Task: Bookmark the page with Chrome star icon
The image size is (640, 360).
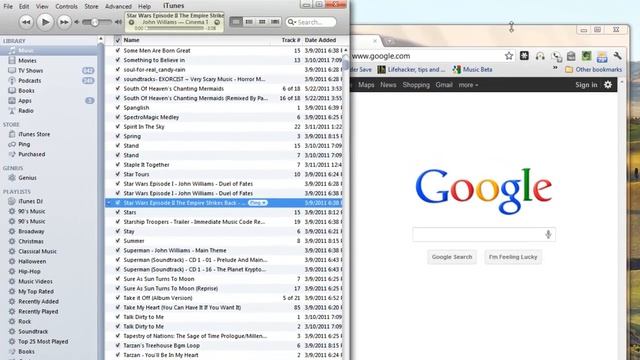Action: click(509, 56)
